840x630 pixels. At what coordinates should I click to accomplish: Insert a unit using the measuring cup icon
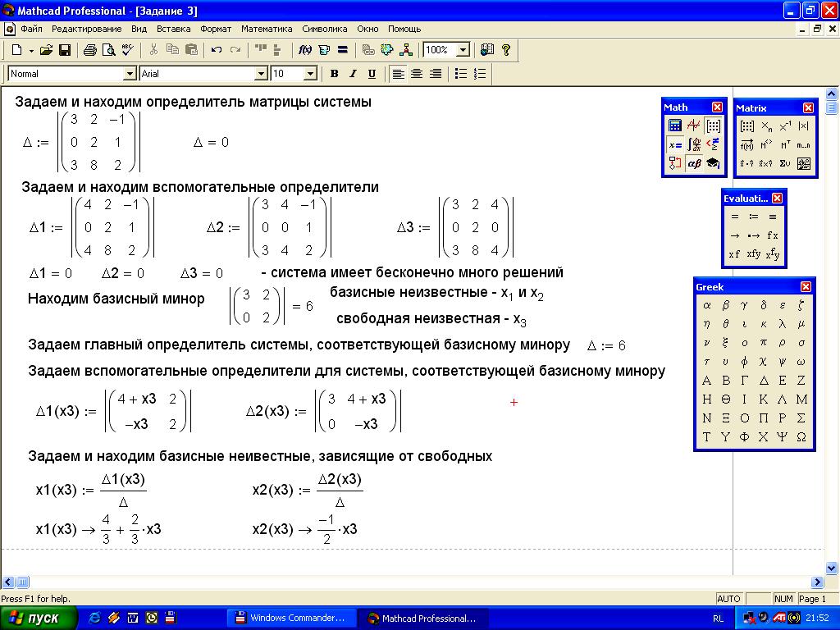[324, 50]
